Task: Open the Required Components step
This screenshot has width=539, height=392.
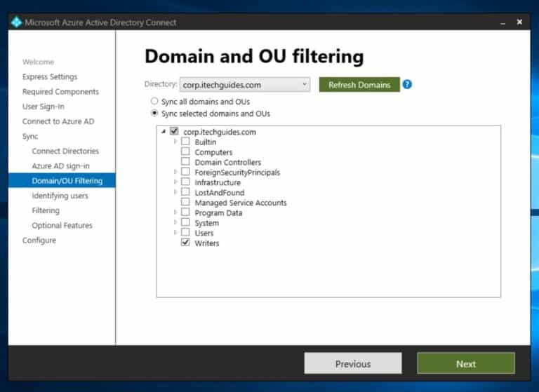Action: point(60,91)
